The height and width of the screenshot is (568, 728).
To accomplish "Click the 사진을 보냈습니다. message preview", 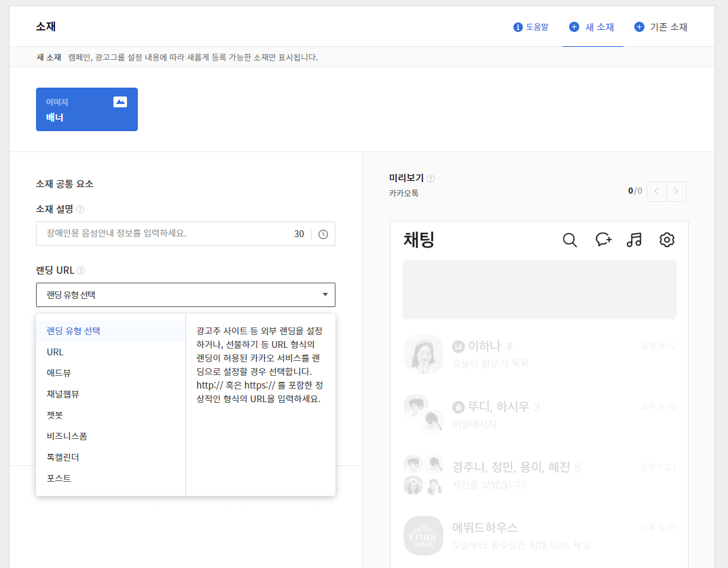I will 490,485.
